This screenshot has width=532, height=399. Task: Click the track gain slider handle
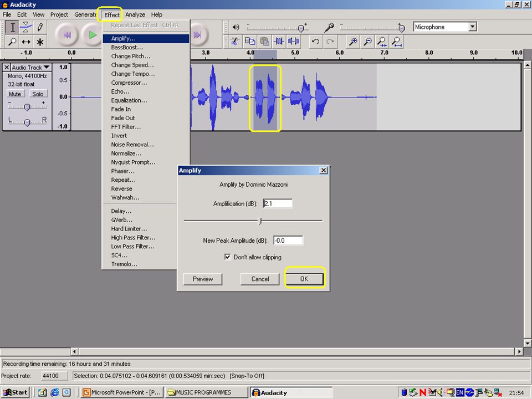(x=27, y=107)
